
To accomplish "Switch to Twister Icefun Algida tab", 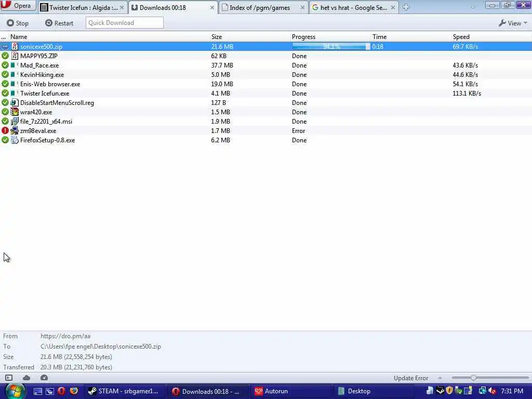I will [x=82, y=7].
